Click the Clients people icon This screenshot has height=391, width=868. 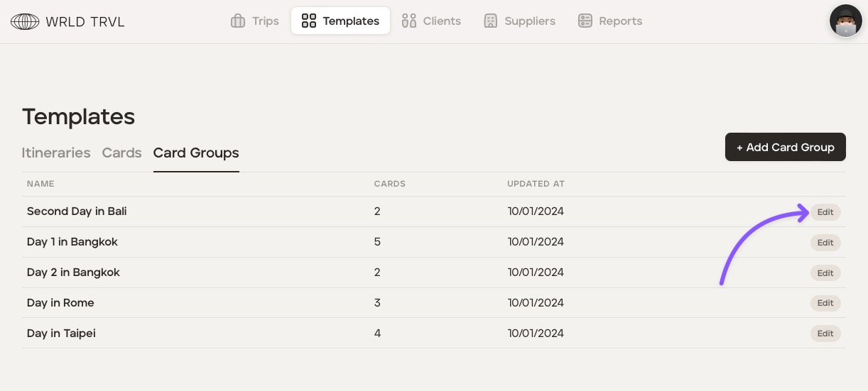coord(408,21)
